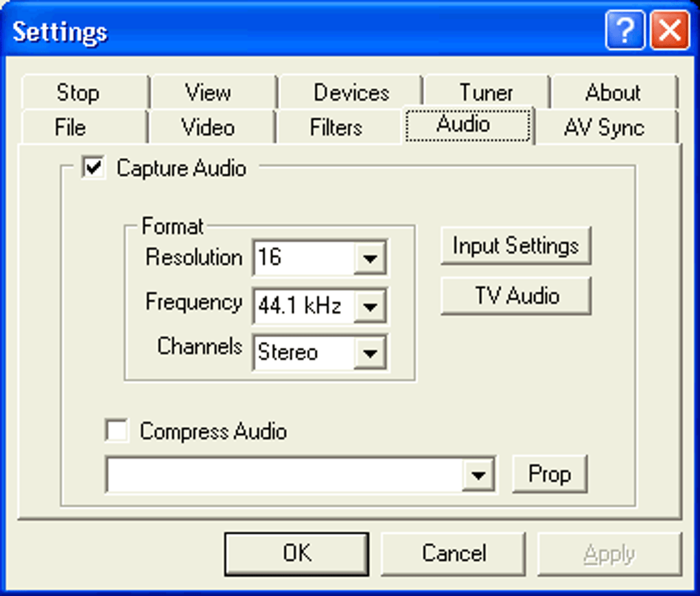The height and width of the screenshot is (596, 700).
Task: Click the TV Audio button
Action: coord(516,296)
